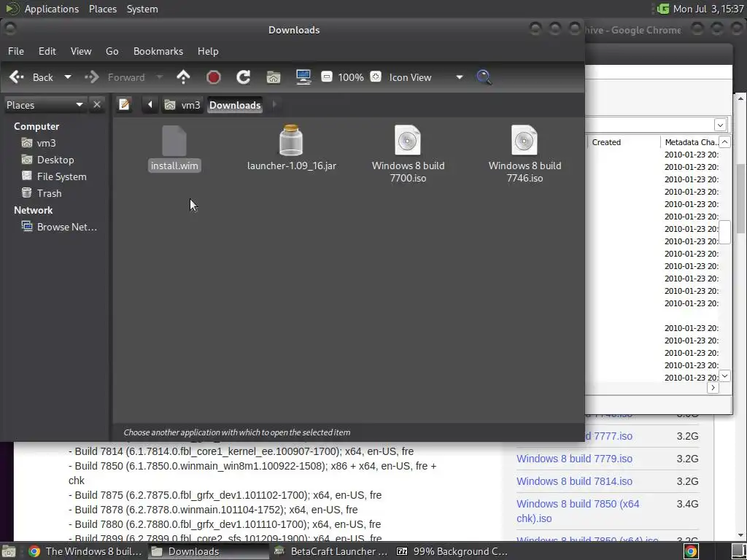Image resolution: width=747 pixels, height=560 pixels.
Task: Click the horizontal scroll right arrow in Chrome
Action: coord(713,388)
